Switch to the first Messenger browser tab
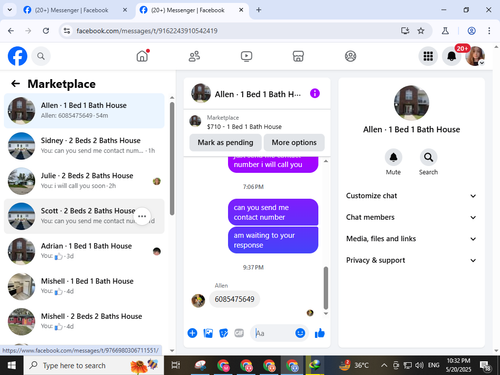Viewport: 500px width, 375px height. [75, 10]
